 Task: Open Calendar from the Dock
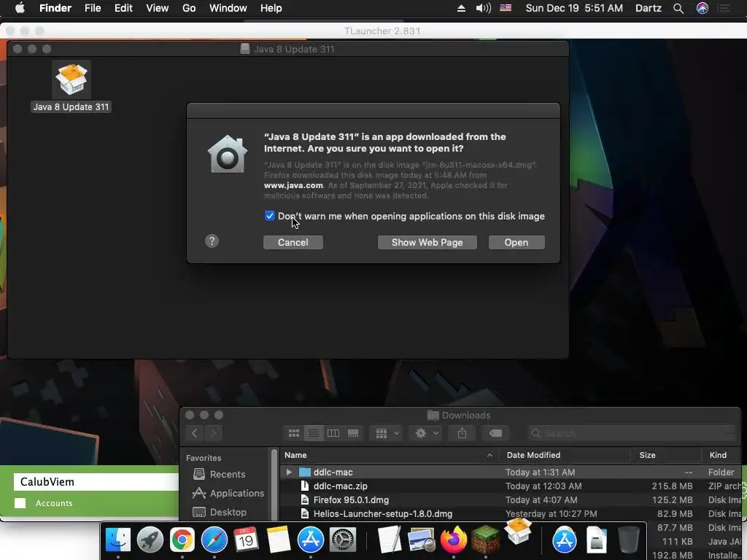247,540
